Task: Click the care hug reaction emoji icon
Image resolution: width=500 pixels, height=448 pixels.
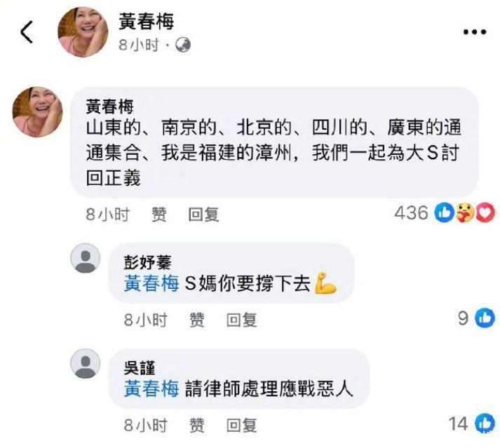Action: [465, 212]
